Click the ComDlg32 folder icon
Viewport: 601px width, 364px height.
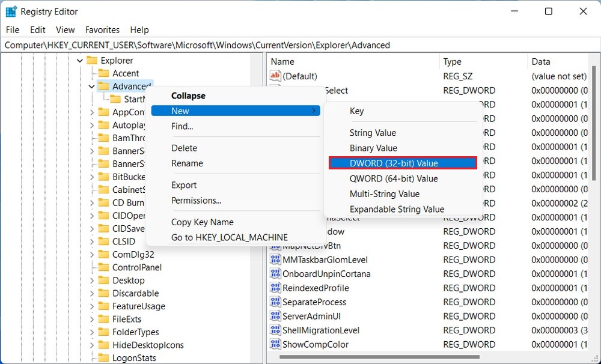pyautogui.click(x=103, y=255)
